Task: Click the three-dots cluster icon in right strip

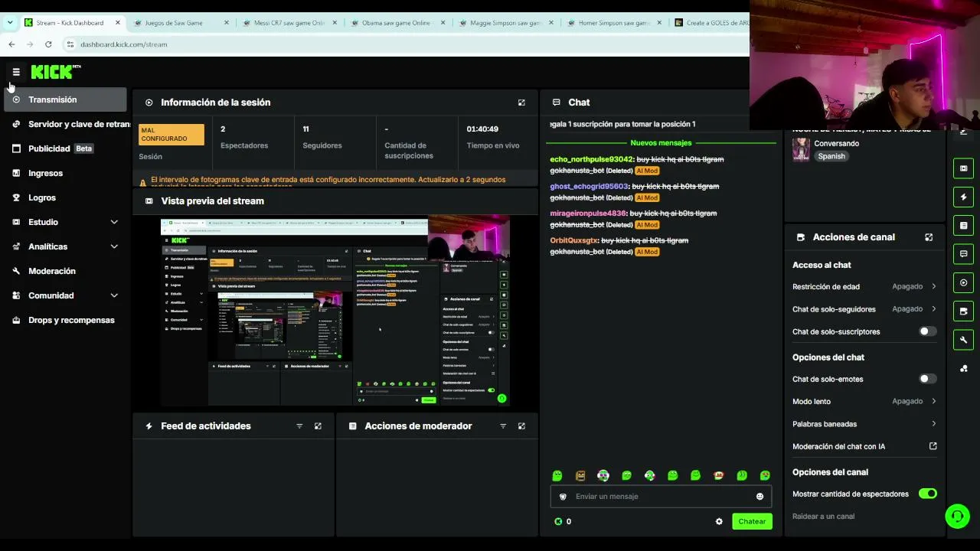Action: (x=964, y=368)
